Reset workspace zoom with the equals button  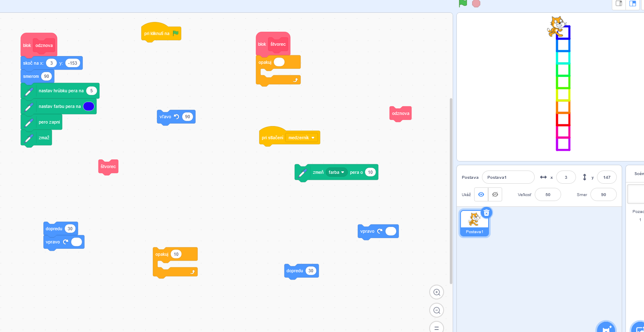pyautogui.click(x=437, y=327)
